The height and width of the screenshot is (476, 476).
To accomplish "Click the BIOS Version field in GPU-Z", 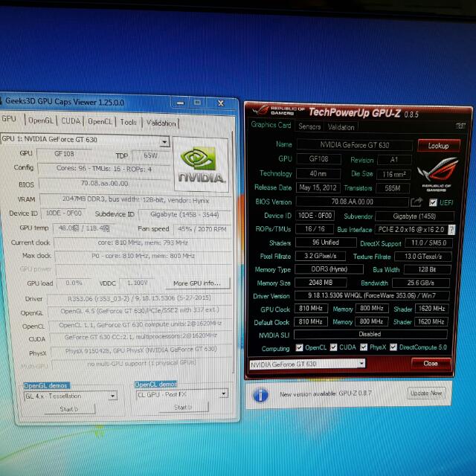I will [x=352, y=202].
